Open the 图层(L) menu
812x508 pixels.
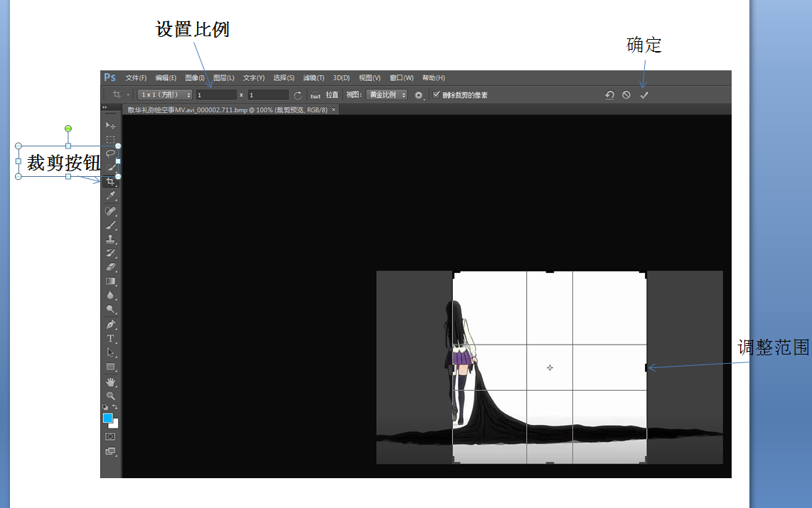(224, 77)
